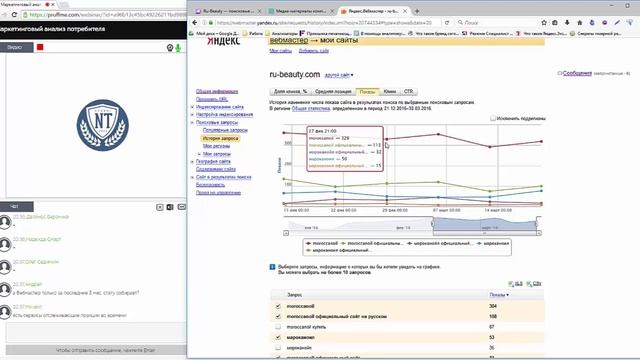
Task: Click the first small chat toolbar icon
Action: (x=160, y=207)
